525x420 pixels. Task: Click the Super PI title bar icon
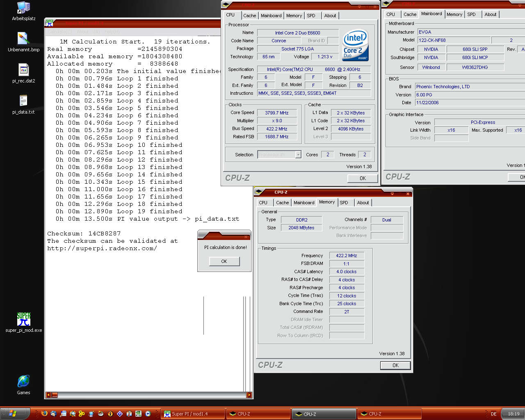point(50,23)
